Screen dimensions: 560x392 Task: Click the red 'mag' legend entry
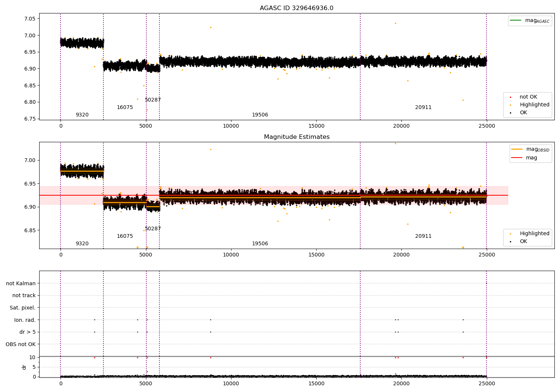524,158
